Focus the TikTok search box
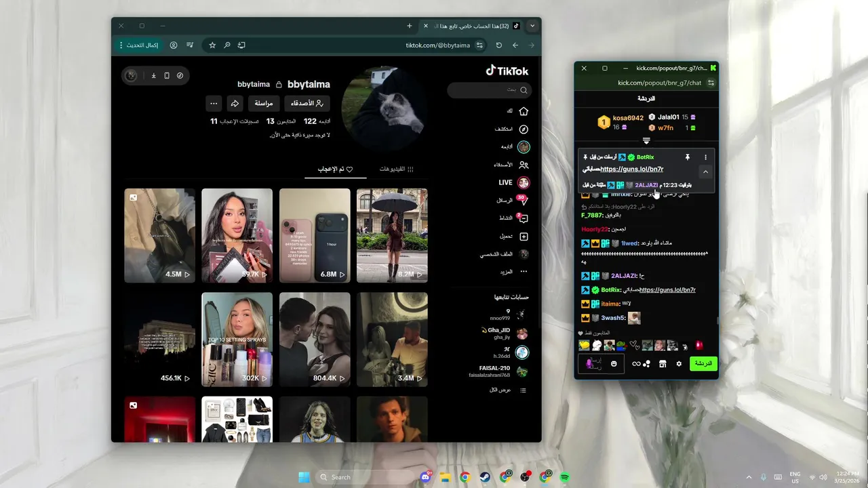 [x=489, y=89]
